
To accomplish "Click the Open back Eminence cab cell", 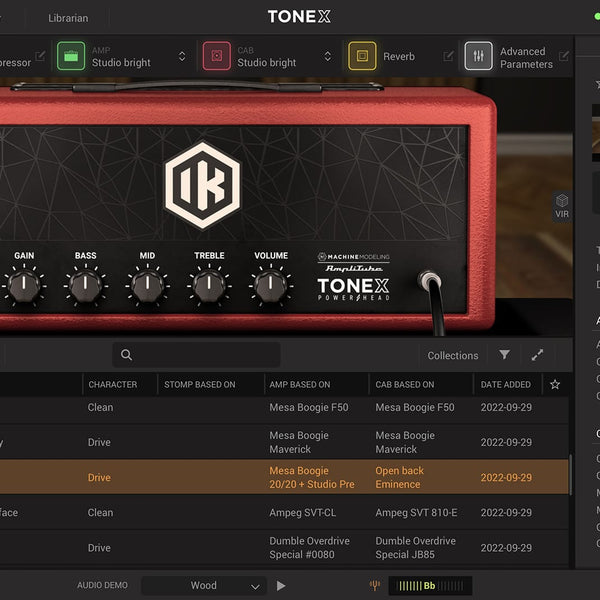I will (399, 477).
